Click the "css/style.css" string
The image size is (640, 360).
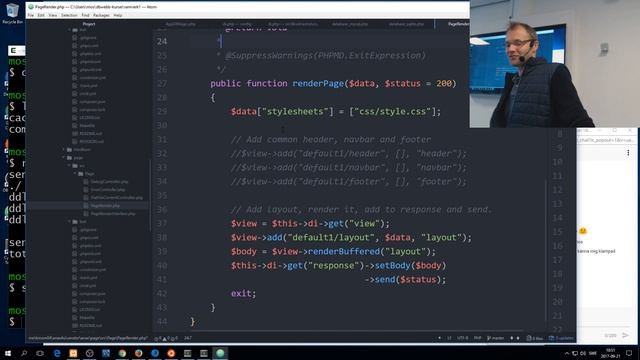tap(392, 111)
